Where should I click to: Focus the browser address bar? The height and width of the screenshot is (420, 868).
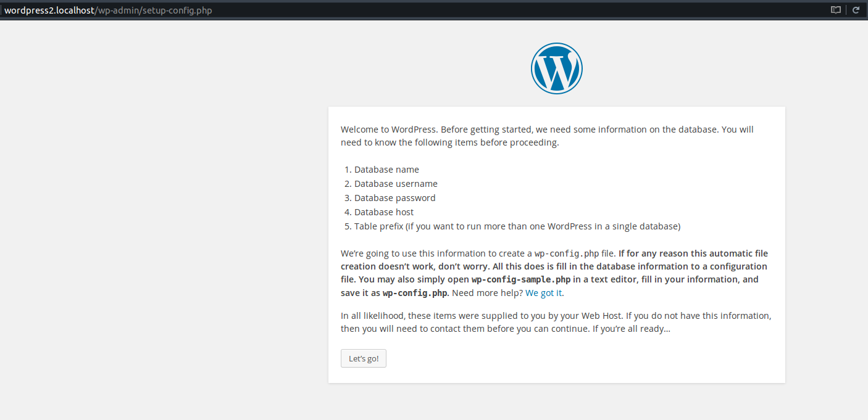414,10
